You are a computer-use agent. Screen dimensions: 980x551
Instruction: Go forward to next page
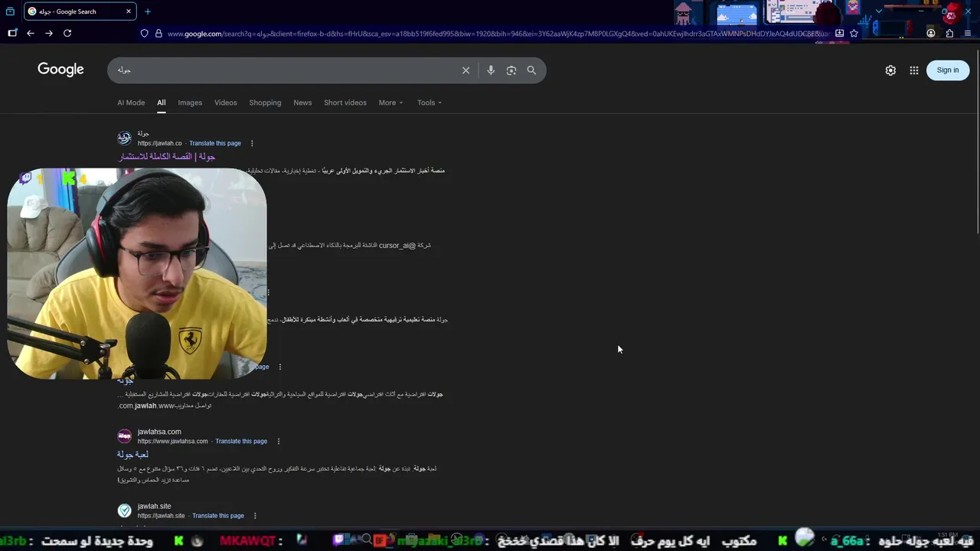pyautogui.click(x=49, y=33)
